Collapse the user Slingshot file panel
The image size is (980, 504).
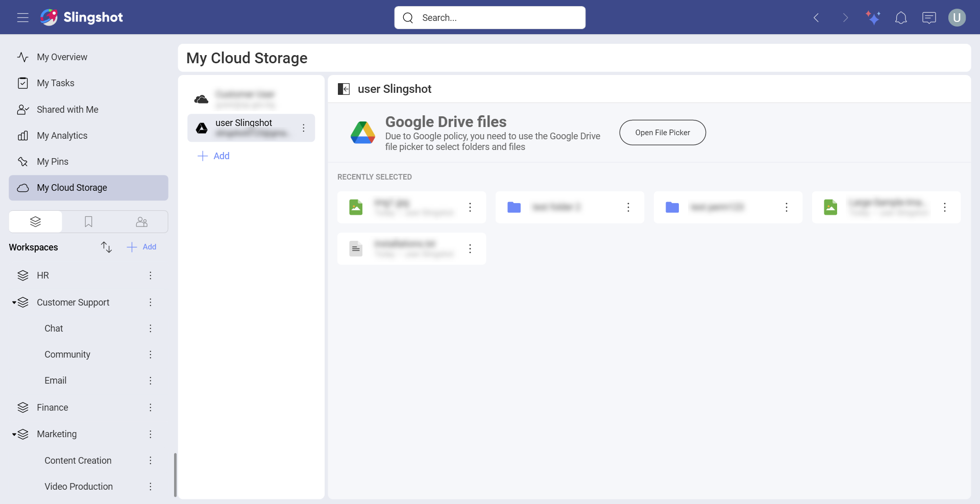click(344, 89)
